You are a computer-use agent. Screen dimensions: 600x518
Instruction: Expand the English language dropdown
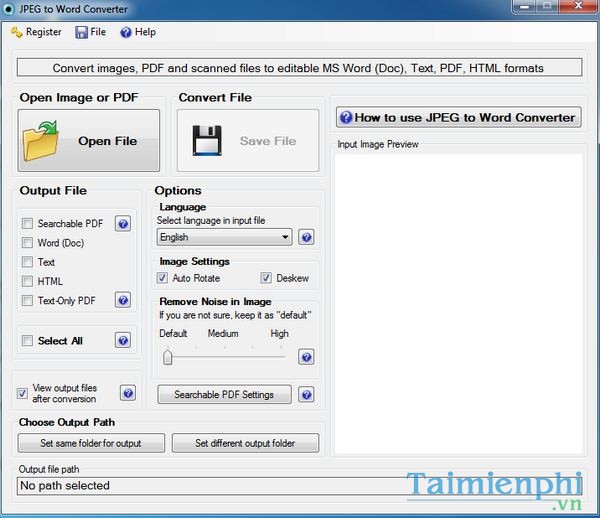(x=224, y=237)
